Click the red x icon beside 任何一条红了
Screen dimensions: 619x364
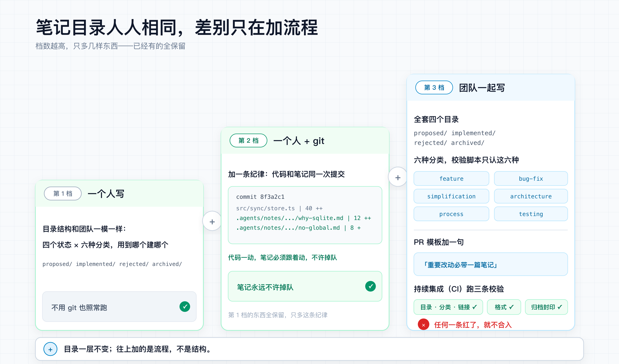(x=424, y=325)
